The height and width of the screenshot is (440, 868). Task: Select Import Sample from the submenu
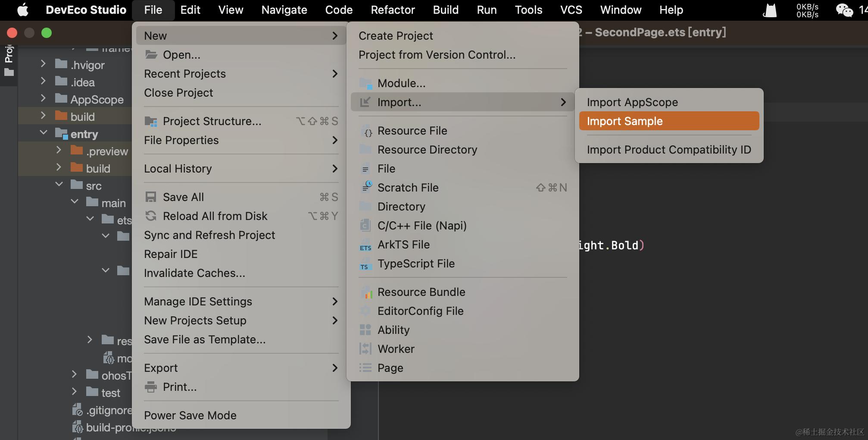(x=668, y=121)
